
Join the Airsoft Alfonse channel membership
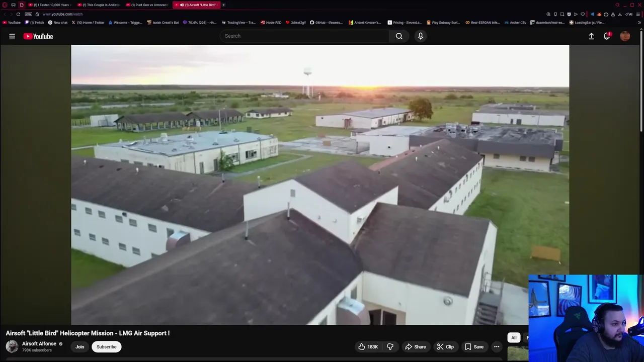click(x=79, y=346)
